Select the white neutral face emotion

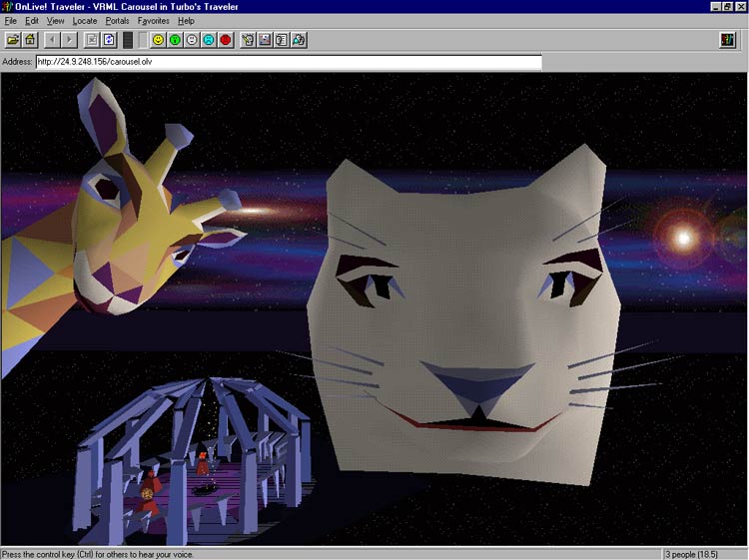tap(192, 40)
